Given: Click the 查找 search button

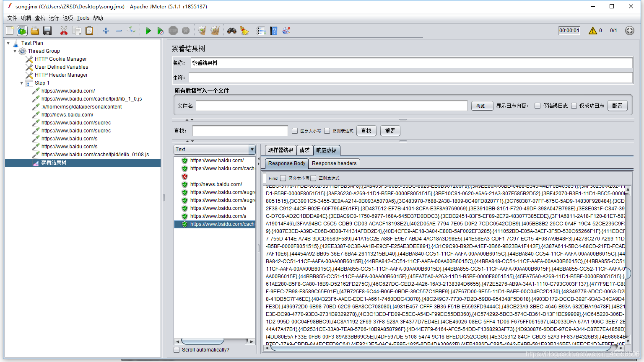Looking at the screenshot, I should click(366, 131).
